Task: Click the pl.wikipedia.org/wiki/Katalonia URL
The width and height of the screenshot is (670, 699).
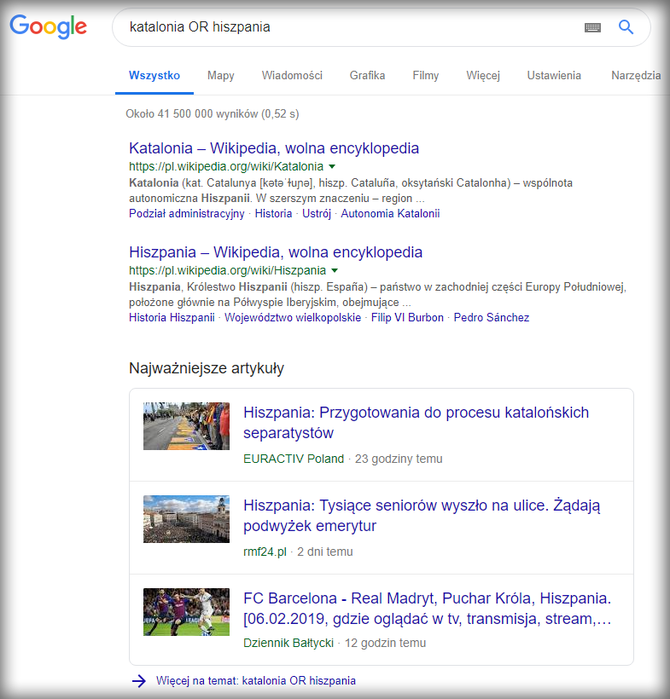Action: 226,166
